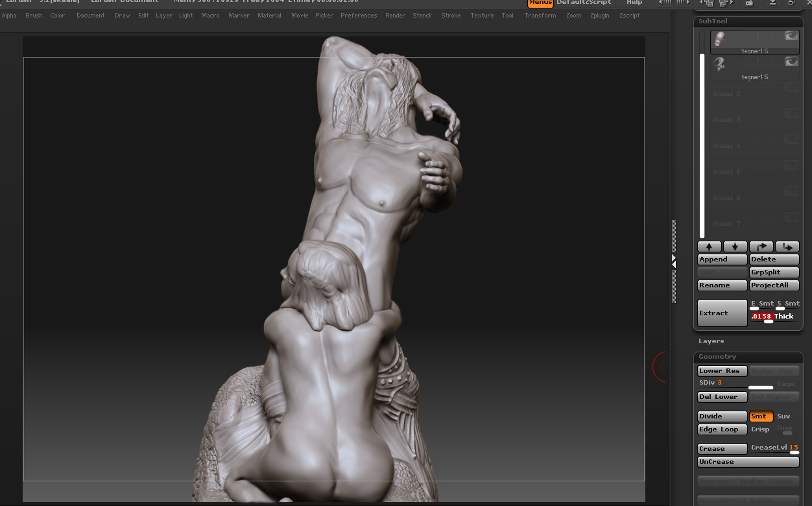The width and height of the screenshot is (812, 506).
Task: Open the Marker menu
Action: click(239, 16)
